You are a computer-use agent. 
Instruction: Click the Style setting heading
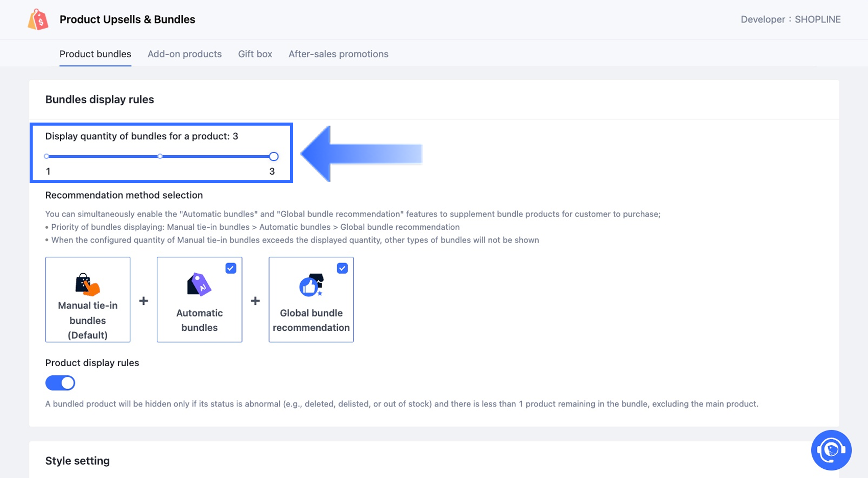coord(78,461)
